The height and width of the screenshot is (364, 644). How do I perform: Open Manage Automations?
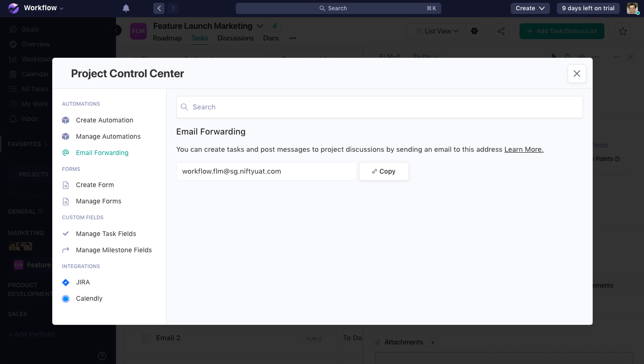(108, 136)
